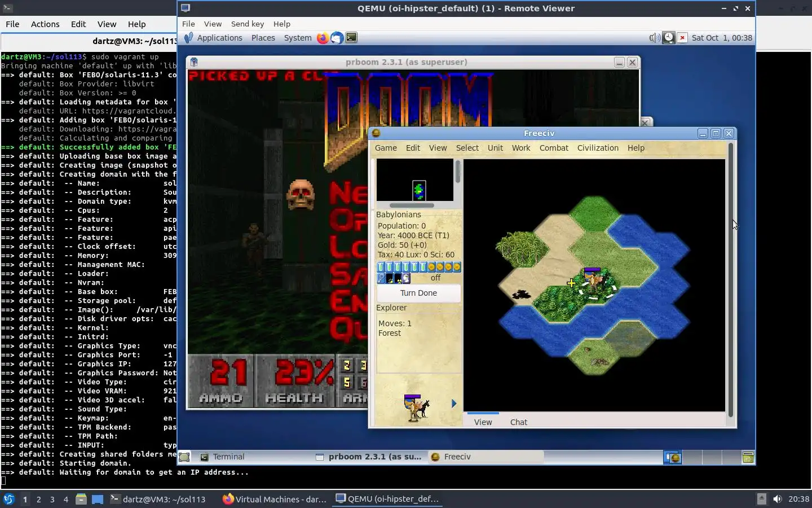
Task: Switch to Freeciv View tab
Action: coord(483,422)
